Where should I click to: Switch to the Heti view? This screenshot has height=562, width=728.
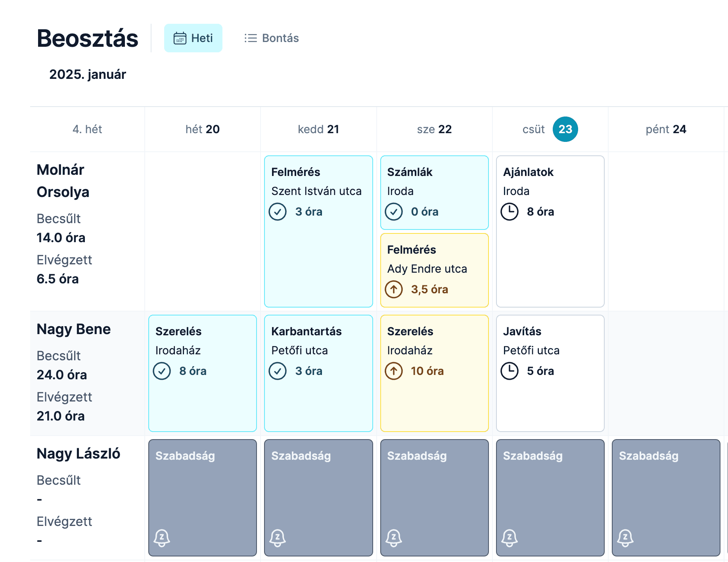point(193,38)
